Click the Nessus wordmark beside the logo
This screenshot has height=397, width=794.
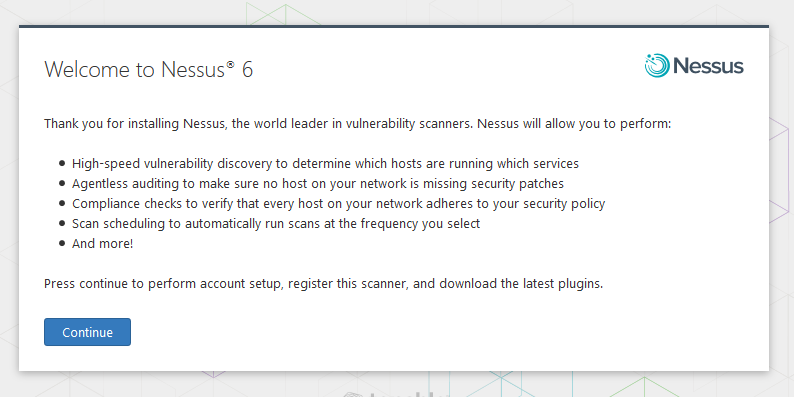pyautogui.click(x=708, y=66)
